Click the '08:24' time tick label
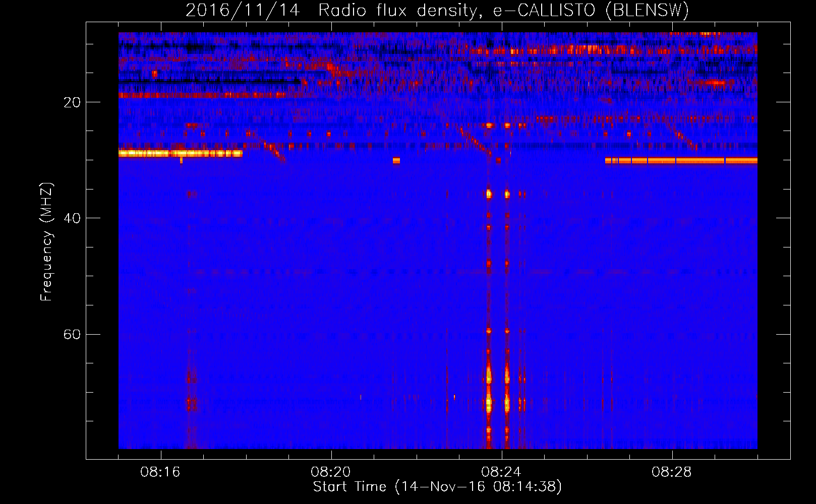The height and width of the screenshot is (504, 816). tap(501, 472)
